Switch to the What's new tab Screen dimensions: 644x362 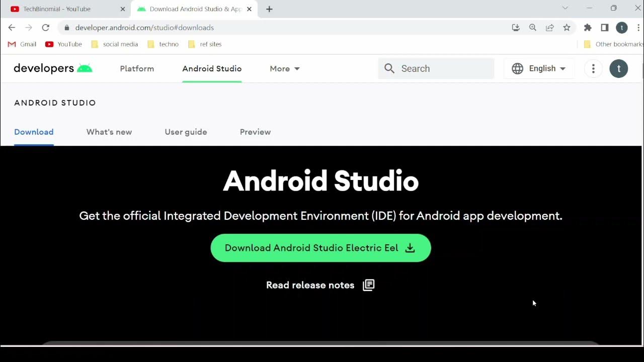coord(109,132)
